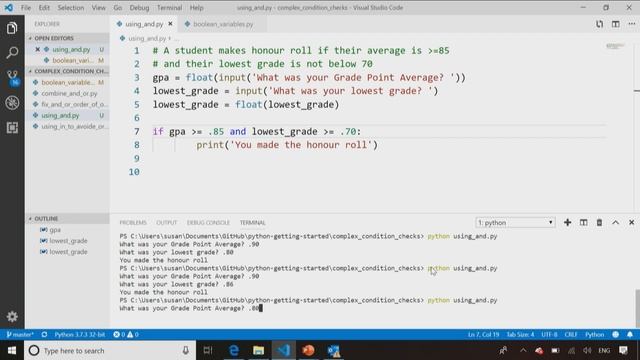
Task: Switch to the Debug Console panel tab
Action: (208, 223)
